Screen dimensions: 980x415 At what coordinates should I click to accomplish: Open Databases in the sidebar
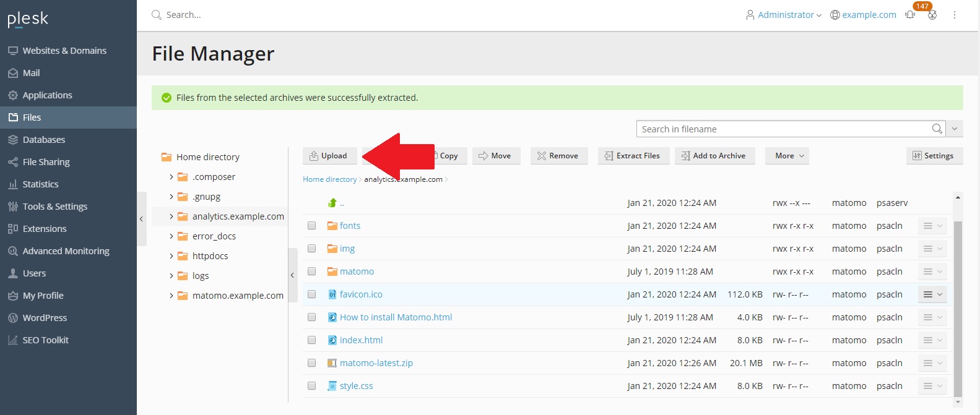coord(43,140)
